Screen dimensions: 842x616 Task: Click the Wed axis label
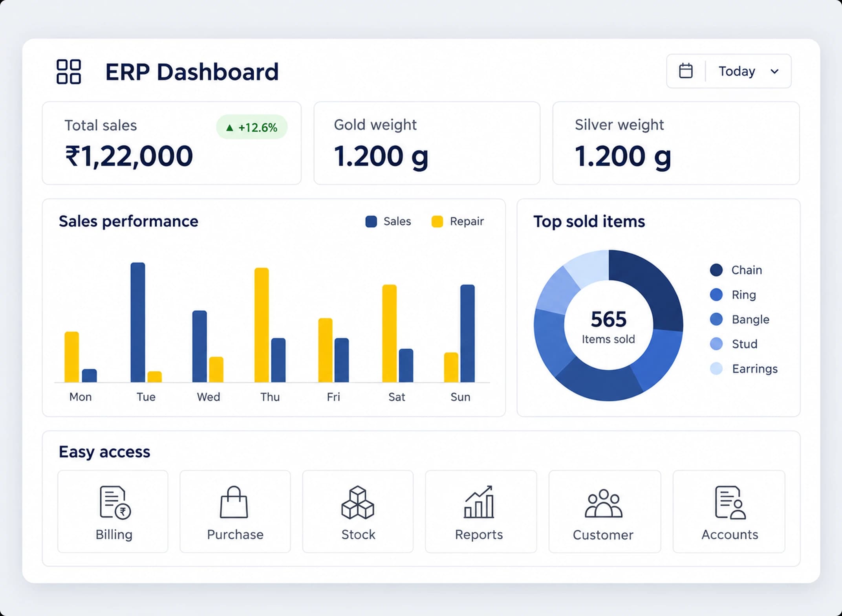(209, 397)
